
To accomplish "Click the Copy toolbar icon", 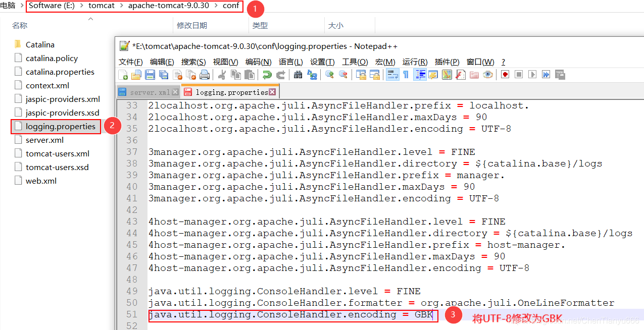I will point(235,75).
